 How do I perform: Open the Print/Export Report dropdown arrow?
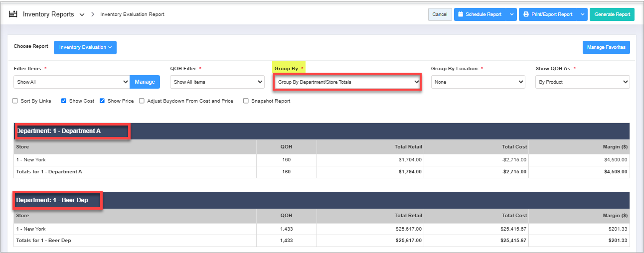tap(582, 14)
